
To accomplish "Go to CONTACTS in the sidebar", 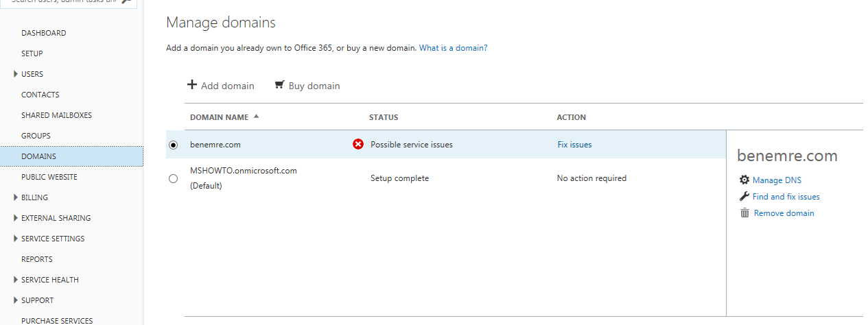I will pos(40,95).
